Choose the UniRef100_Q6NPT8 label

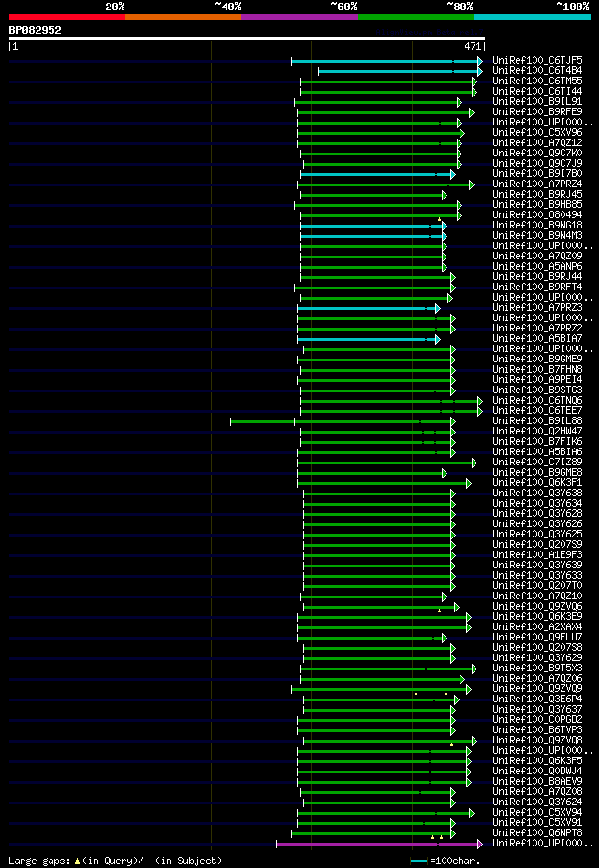click(x=537, y=833)
